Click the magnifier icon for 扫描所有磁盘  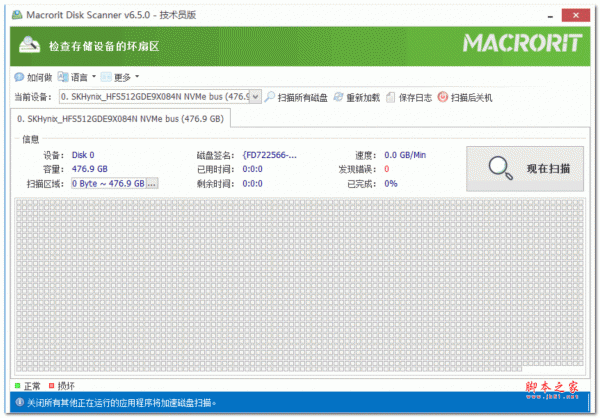(x=270, y=97)
